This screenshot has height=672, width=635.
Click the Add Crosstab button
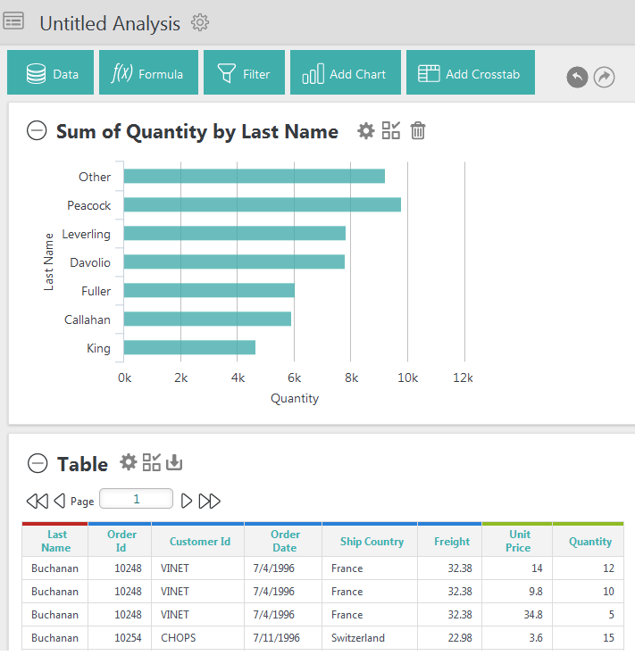[x=471, y=72]
